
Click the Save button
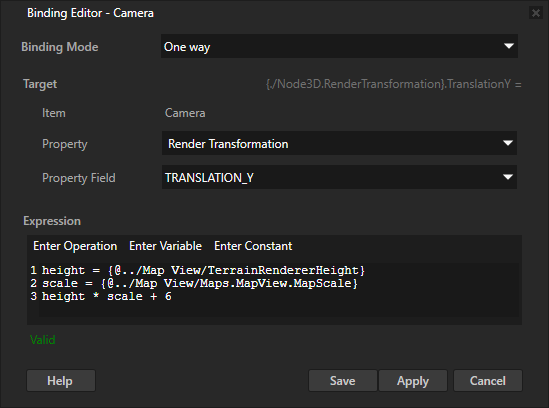342,380
